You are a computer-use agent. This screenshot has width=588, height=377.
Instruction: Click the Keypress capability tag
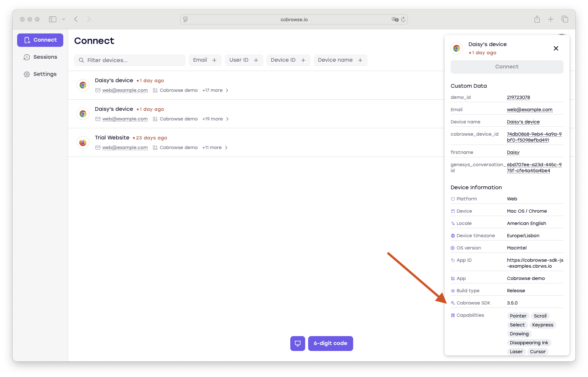[x=543, y=325]
